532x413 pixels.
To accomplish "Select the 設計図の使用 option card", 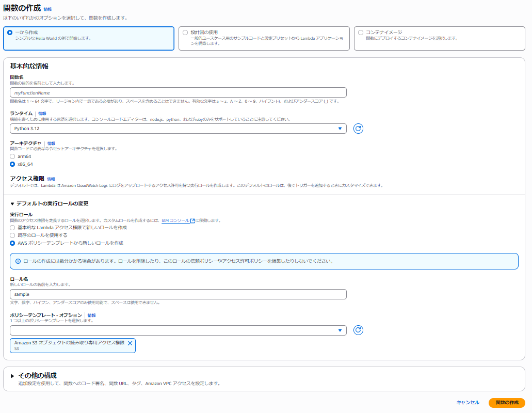I will [x=264, y=39].
